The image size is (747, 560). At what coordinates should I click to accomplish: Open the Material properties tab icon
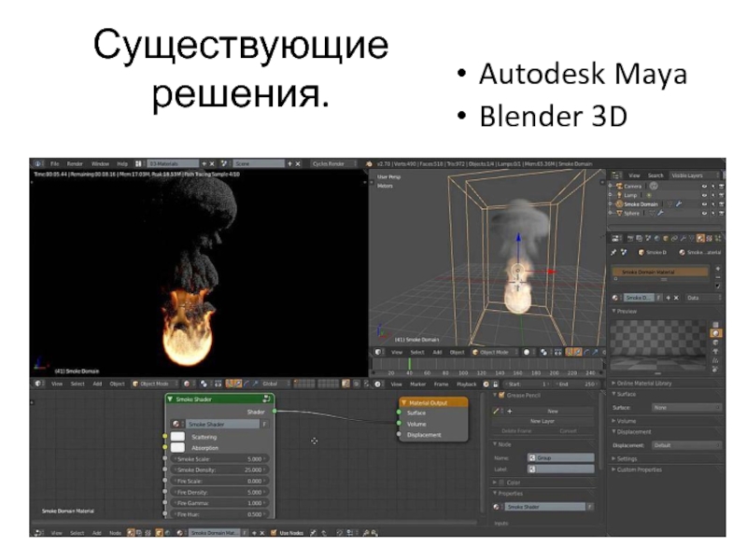pos(700,238)
